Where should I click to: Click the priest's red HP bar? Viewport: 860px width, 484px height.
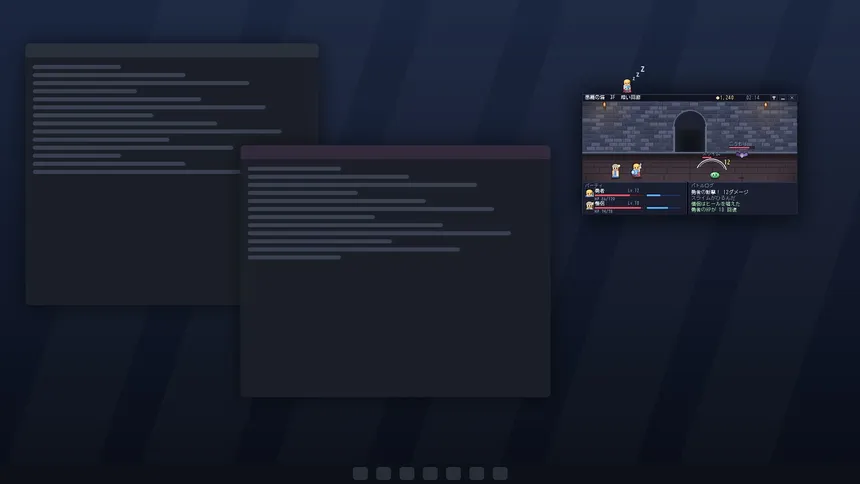tap(619, 208)
